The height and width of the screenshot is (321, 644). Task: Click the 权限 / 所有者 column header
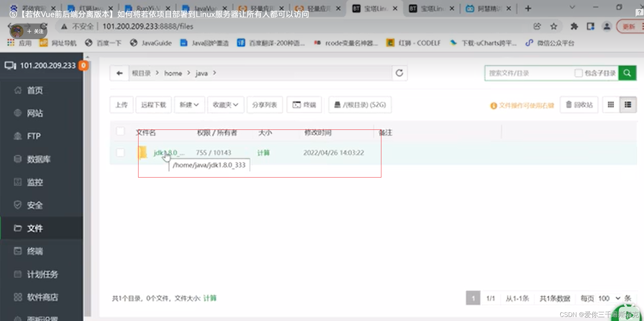(x=217, y=133)
